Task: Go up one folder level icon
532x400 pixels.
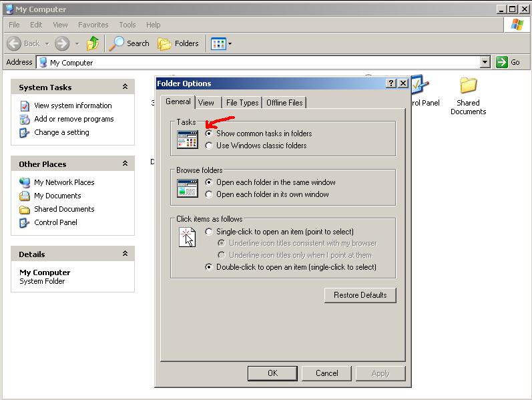Action: tap(93, 43)
